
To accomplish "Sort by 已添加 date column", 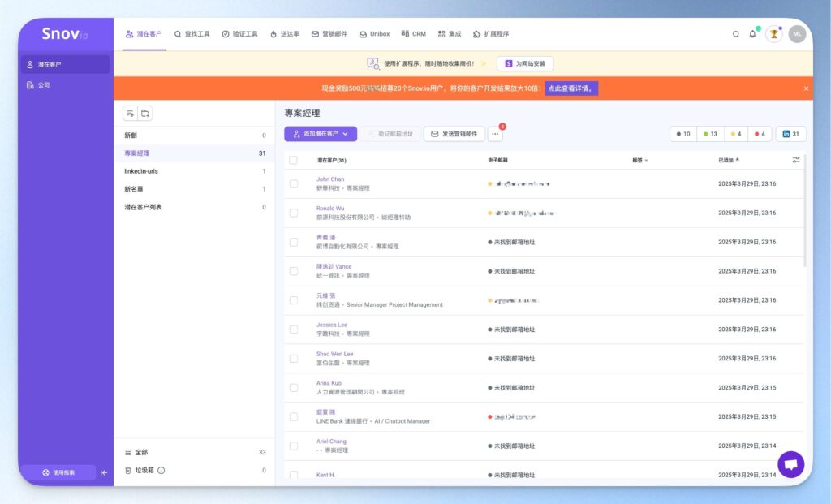I will pyautogui.click(x=729, y=160).
